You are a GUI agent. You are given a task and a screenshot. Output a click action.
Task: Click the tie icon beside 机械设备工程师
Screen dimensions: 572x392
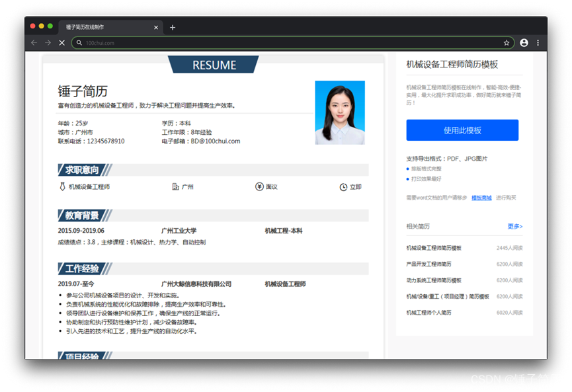click(x=62, y=186)
